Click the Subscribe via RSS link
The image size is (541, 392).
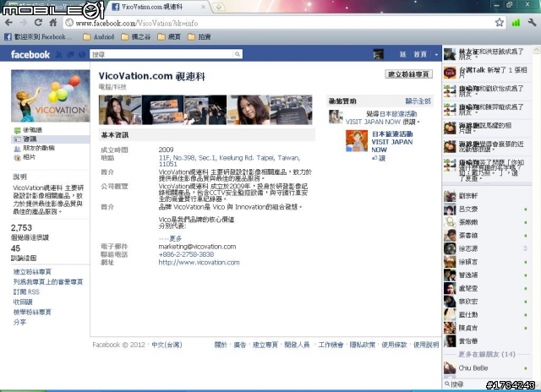coord(26,291)
